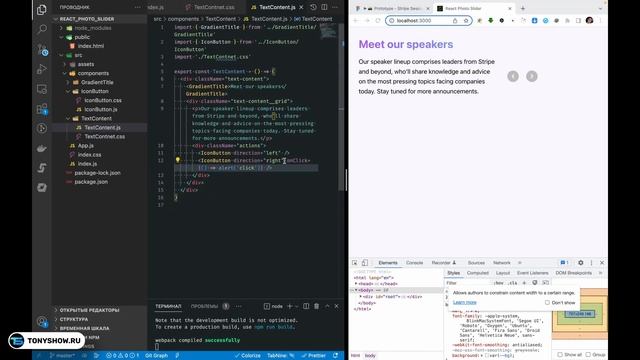Open timeline history icon in editor title bar
This screenshot has width=640, height=360.
(x=313, y=7)
